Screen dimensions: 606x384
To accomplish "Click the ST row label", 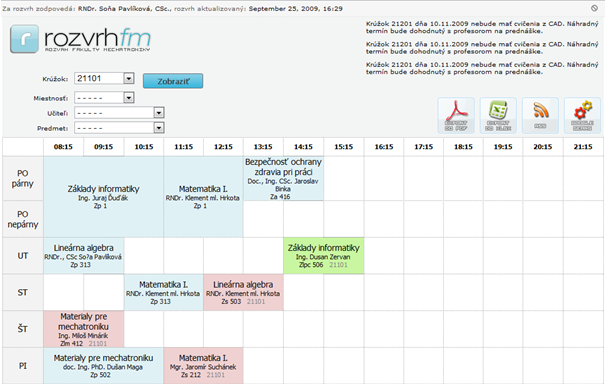I will (x=23, y=292).
